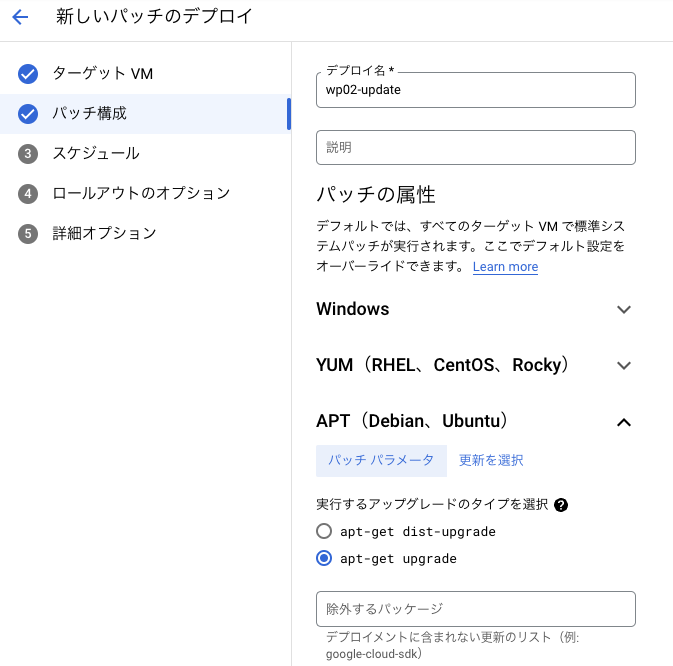The width and height of the screenshot is (673, 666).
Task: Click the back arrow icon
Action: click(x=20, y=17)
